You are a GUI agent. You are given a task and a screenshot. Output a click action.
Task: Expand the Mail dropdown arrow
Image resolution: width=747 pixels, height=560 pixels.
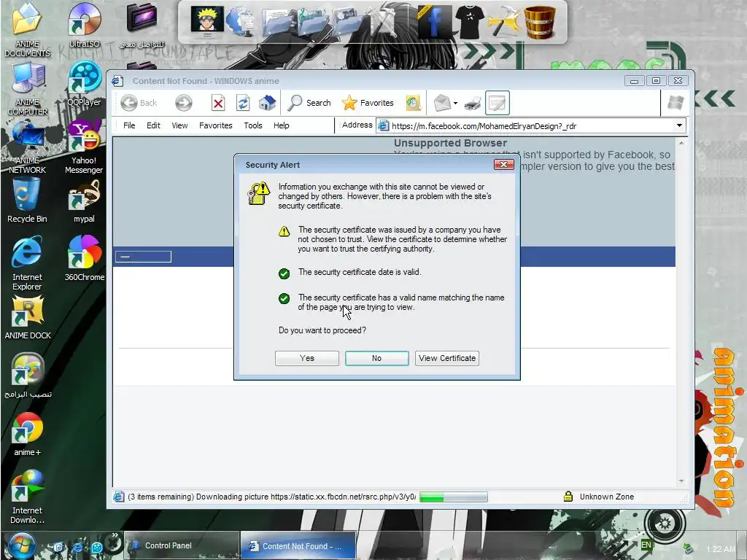point(455,104)
